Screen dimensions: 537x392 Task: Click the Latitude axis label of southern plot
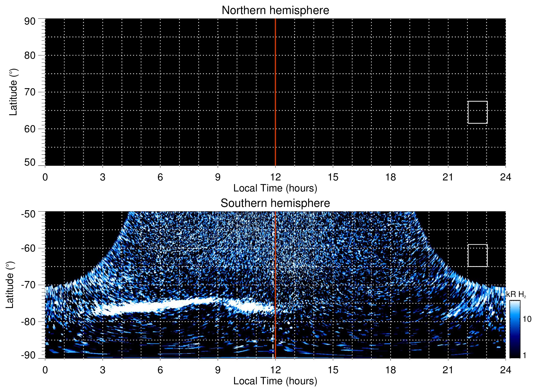click(10, 285)
